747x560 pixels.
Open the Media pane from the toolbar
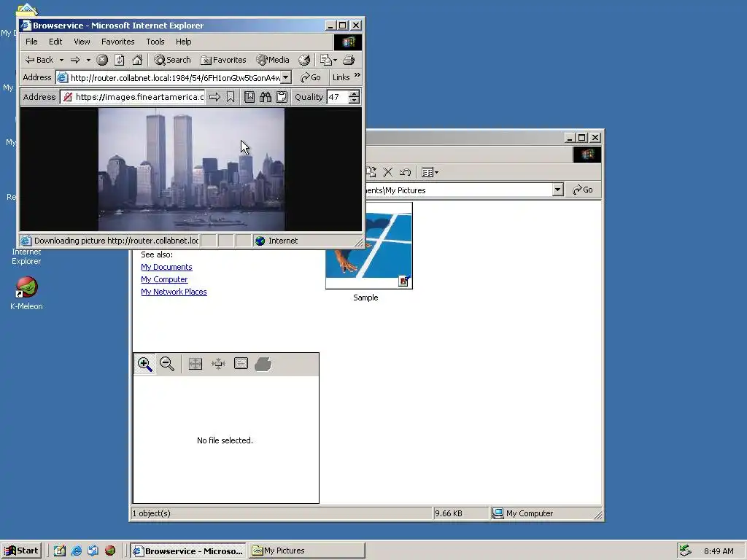tap(273, 60)
